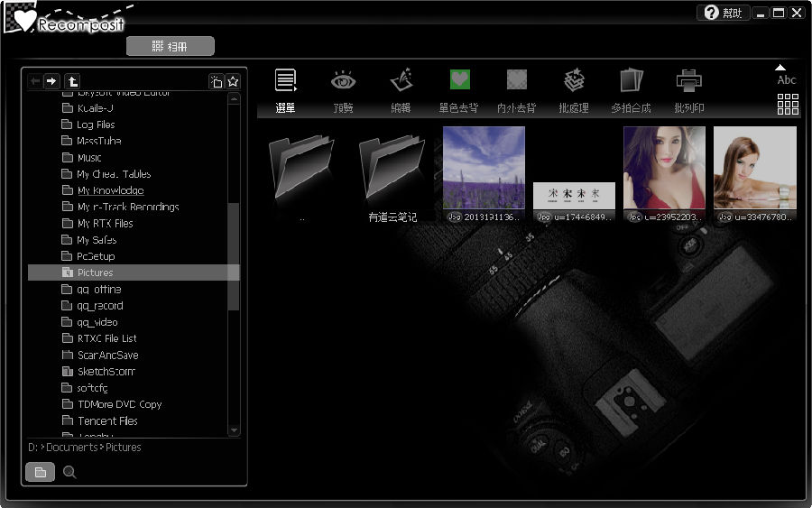Viewport: 812px width, 508px height.
Task: Go up one folder level
Action: tap(72, 81)
